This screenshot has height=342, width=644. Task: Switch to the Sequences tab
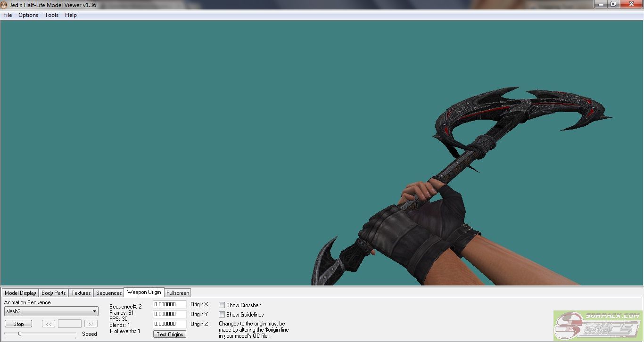[x=109, y=293]
